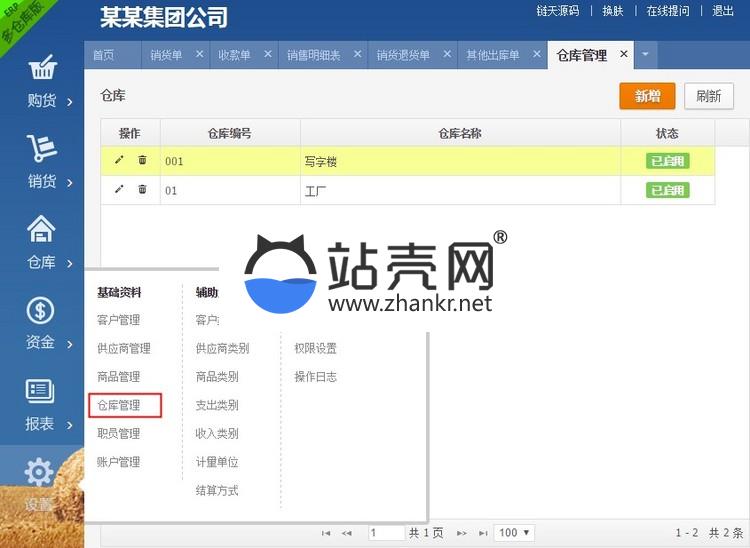
Task: Click the 资金 dollar coin icon
Action: click(41, 310)
